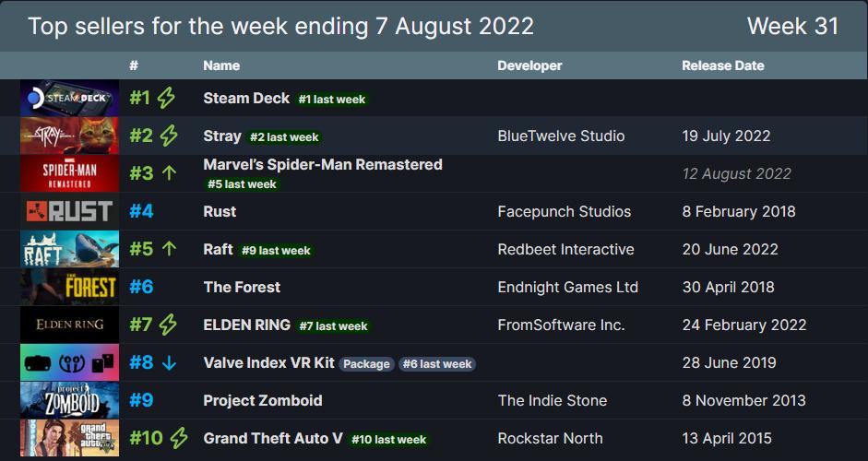Click the Package badge on Valve Index

pos(367,363)
